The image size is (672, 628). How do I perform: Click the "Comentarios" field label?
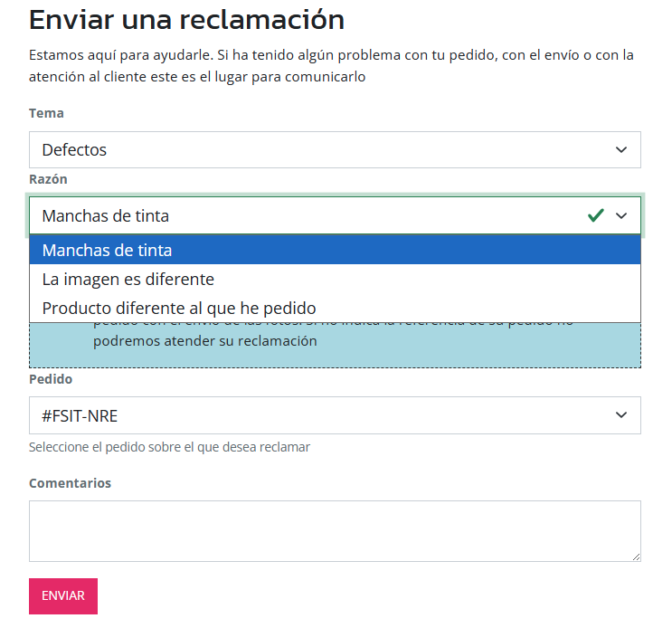coord(70,482)
